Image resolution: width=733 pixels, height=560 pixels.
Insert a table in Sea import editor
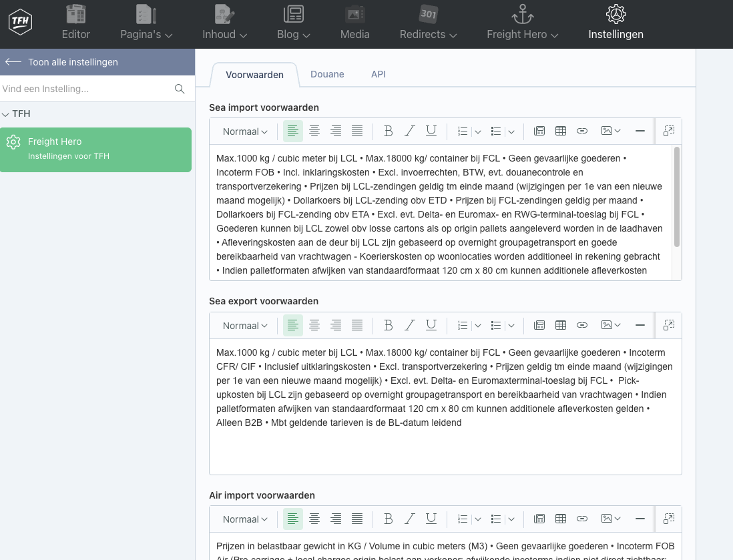pos(561,131)
